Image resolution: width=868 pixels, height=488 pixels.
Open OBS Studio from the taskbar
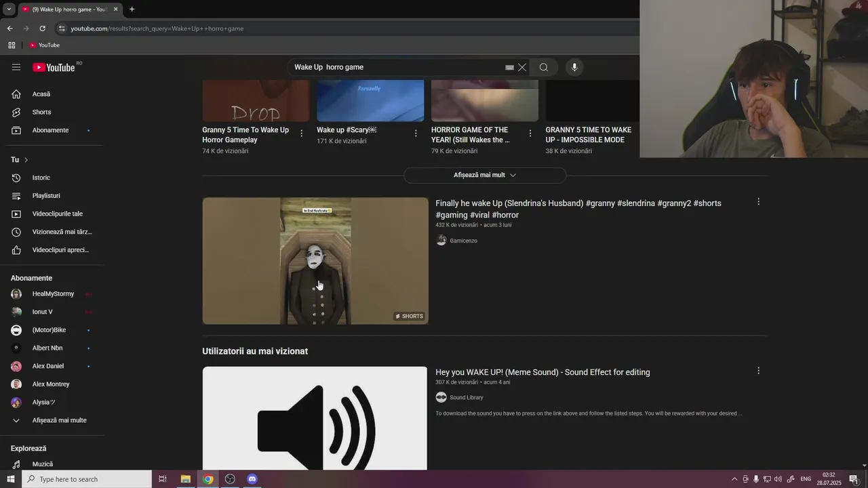point(230,479)
